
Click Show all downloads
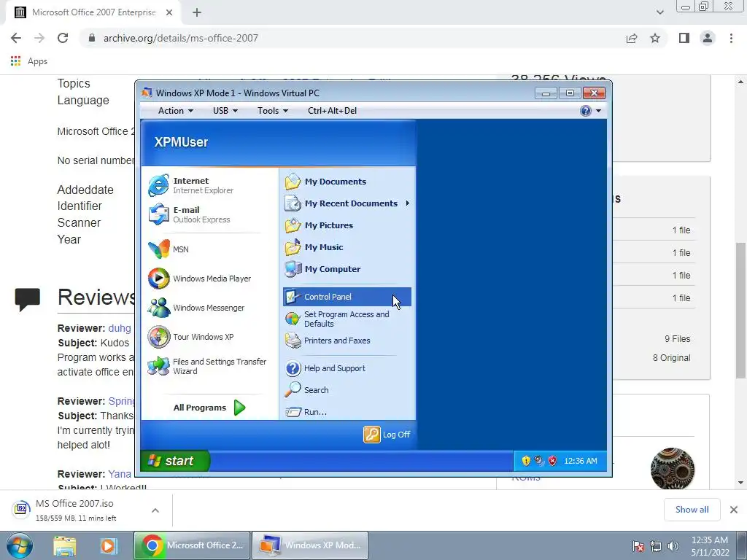(x=692, y=510)
